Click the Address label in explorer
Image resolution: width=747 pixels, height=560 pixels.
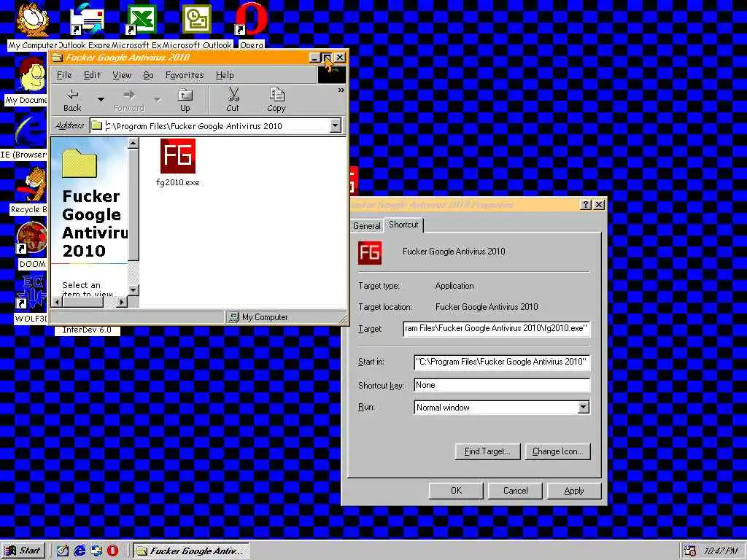[x=69, y=125]
